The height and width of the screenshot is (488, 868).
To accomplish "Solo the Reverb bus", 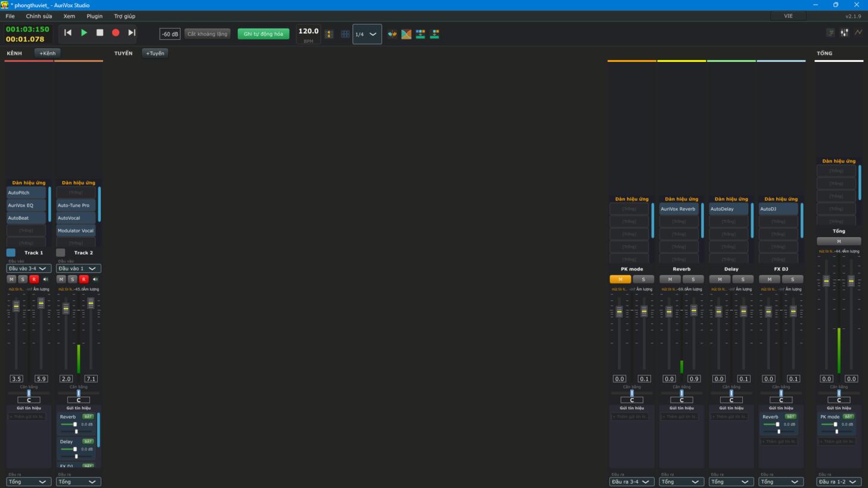I will 693,279.
